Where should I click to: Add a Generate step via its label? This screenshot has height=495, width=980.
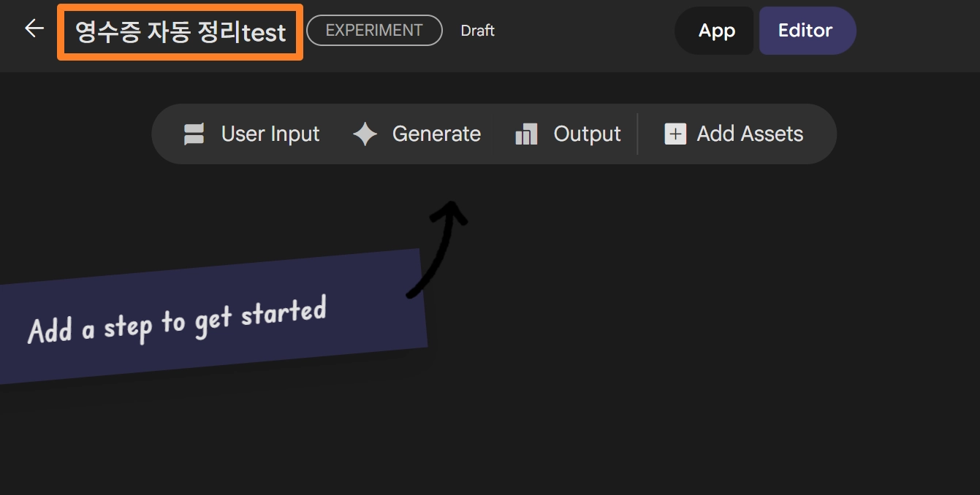pyautogui.click(x=436, y=134)
